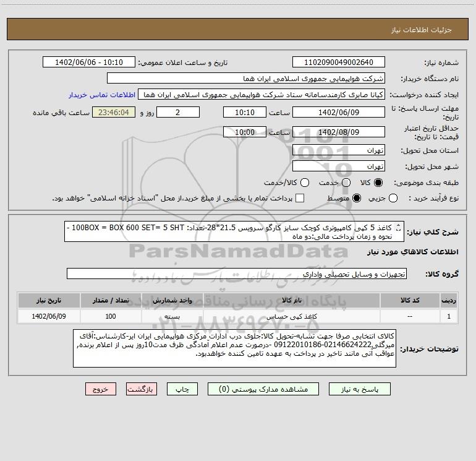Select the متوسط purchase type radio
Image resolution: width=476 pixels, height=461 pixels.
[x=357, y=198]
